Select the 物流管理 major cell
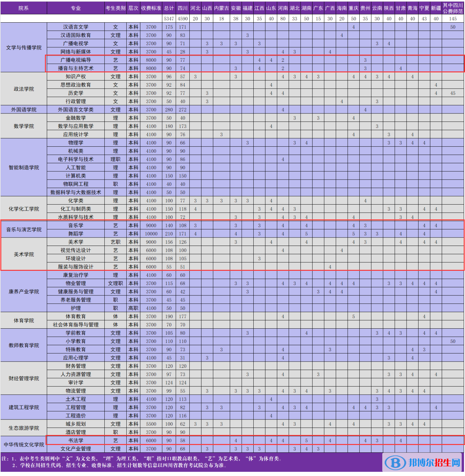The image size is (465, 476). pos(76,391)
